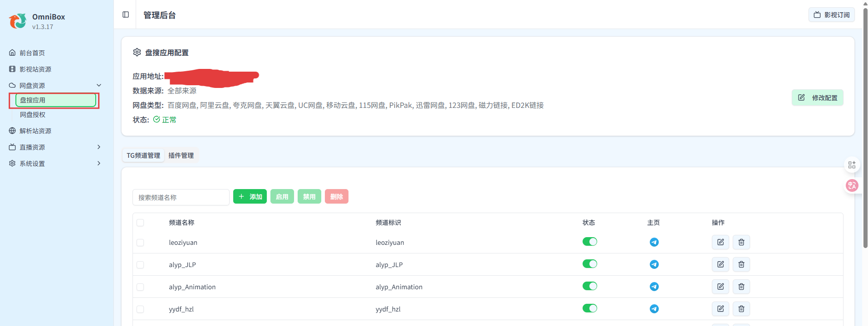Edit the leoziyuan channel entry
The image size is (868, 326).
point(720,242)
